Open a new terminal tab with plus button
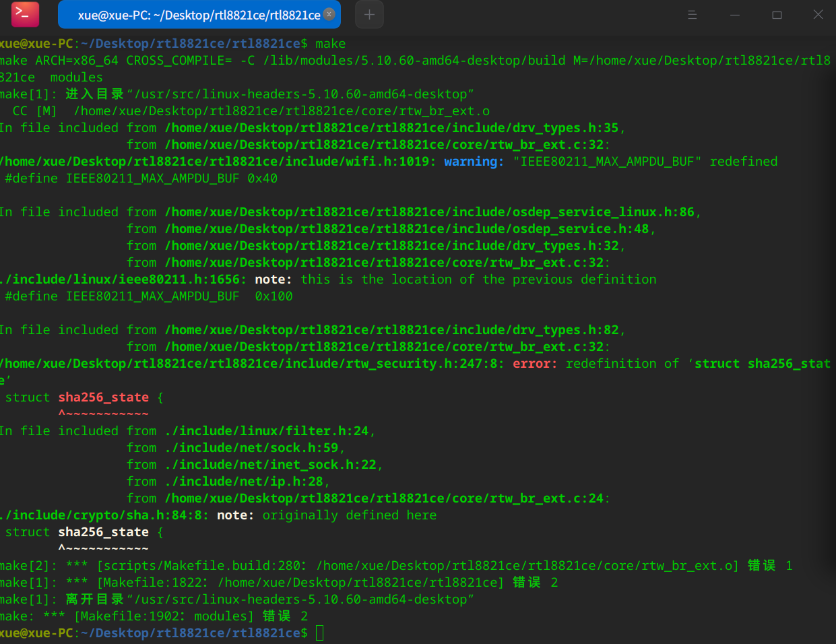Image resolution: width=836 pixels, height=644 pixels. click(369, 15)
